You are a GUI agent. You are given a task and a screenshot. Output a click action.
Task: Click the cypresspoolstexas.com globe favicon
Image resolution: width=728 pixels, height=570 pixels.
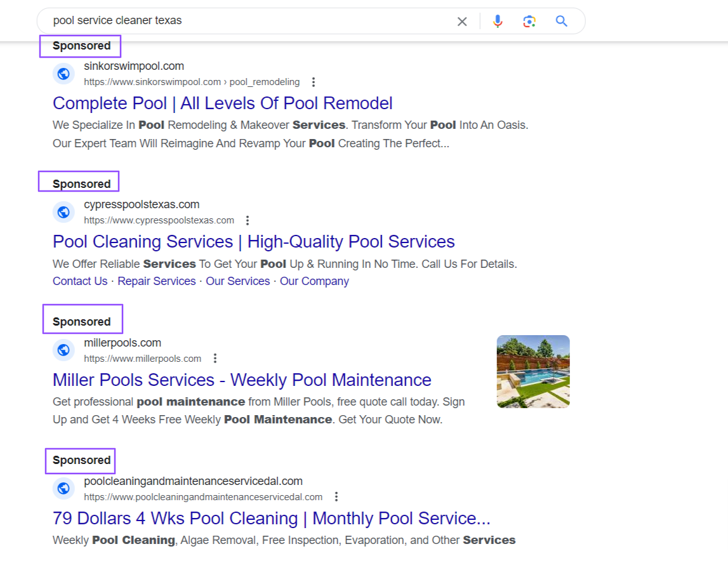click(x=63, y=212)
